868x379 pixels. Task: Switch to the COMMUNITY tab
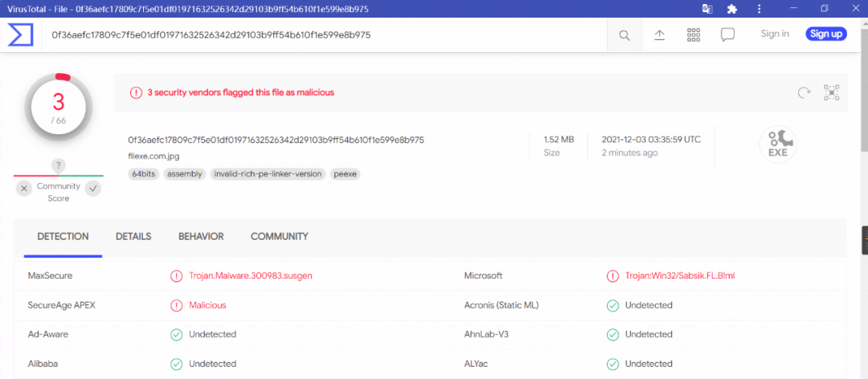(x=280, y=237)
